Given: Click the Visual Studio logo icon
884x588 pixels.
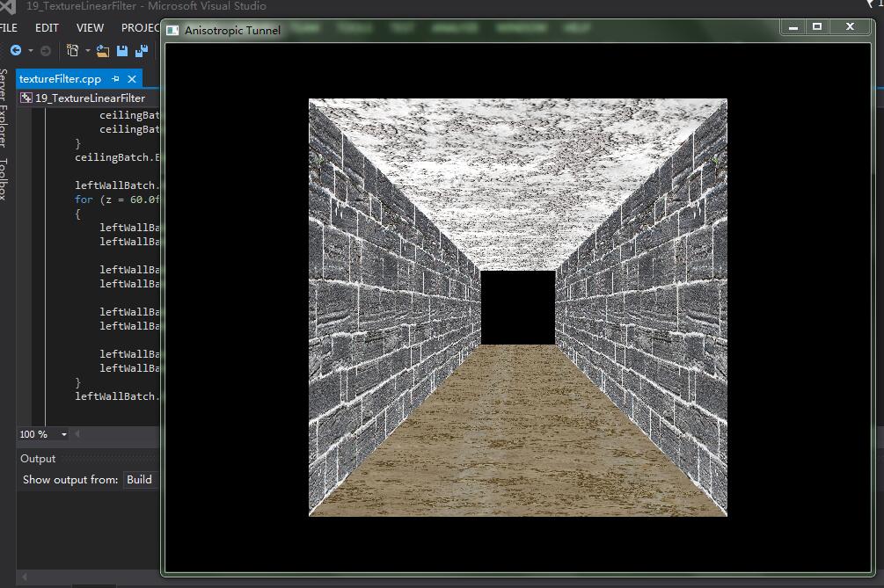Looking at the screenshot, I should (9, 7).
